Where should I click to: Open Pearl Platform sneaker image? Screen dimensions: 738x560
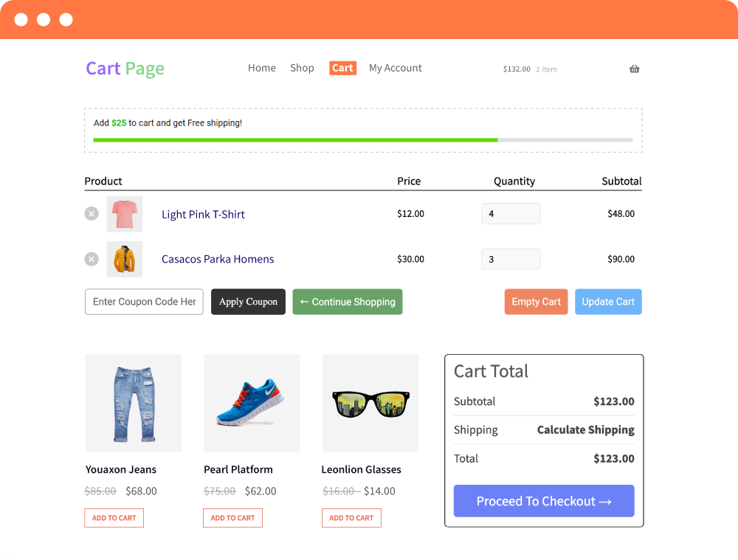pos(252,404)
